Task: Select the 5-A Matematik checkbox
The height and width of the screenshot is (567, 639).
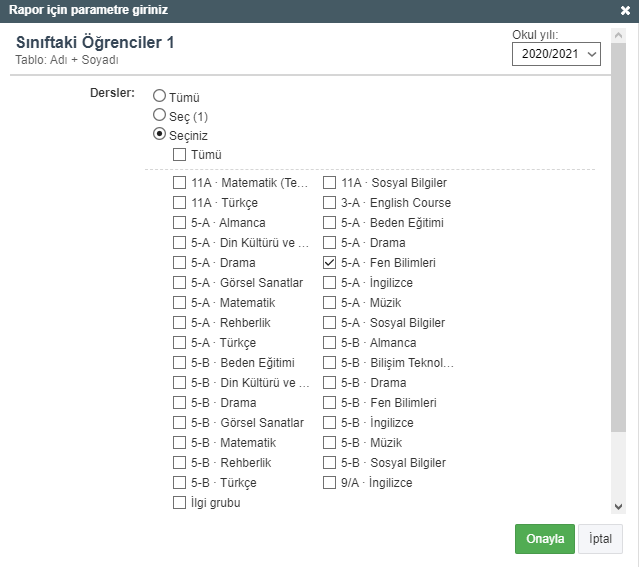Action: point(179,303)
